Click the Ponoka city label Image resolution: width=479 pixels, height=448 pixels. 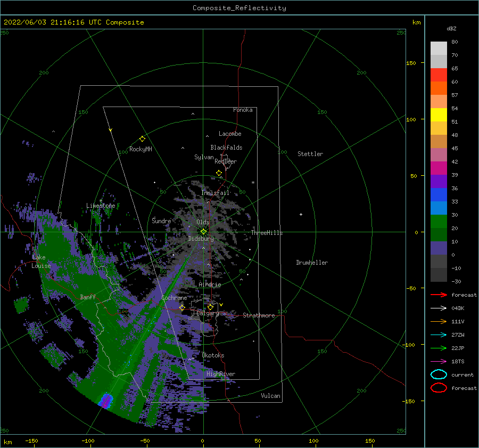pos(243,110)
